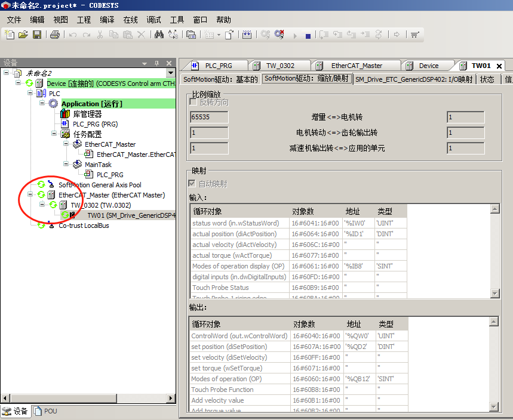Open Find with the binoculars icon
The image size is (513, 420).
click(159, 35)
